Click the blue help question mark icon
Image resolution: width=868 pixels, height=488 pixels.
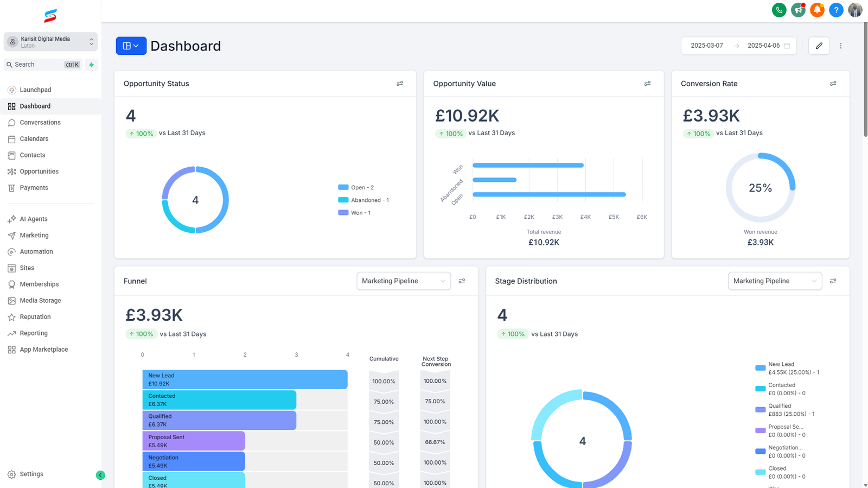coord(836,10)
